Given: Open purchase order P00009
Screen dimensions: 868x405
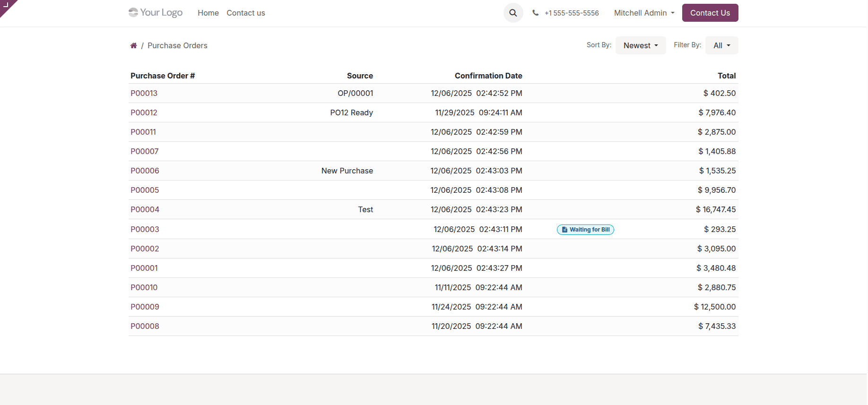Looking at the screenshot, I should pyautogui.click(x=145, y=307).
